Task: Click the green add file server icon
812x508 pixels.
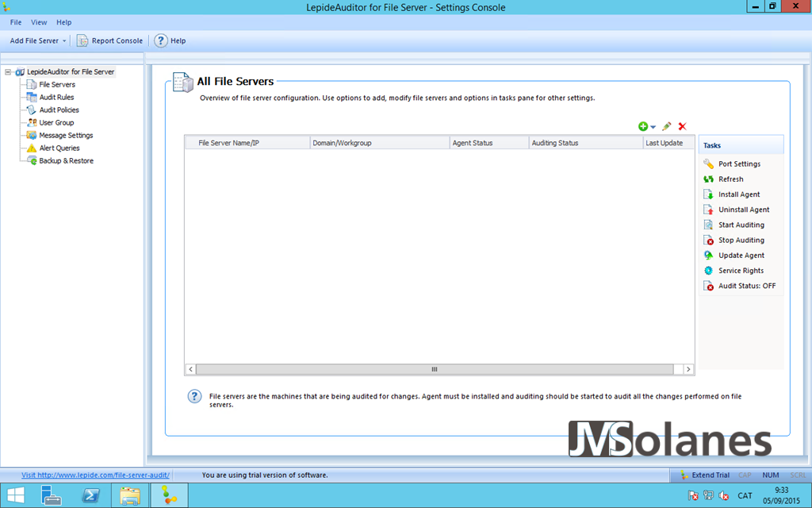Action: [643, 126]
